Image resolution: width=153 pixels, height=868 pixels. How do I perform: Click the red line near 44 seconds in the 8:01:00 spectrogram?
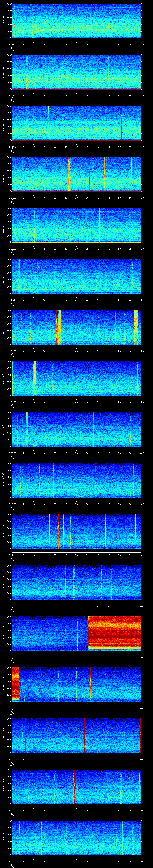[x=107, y=21]
